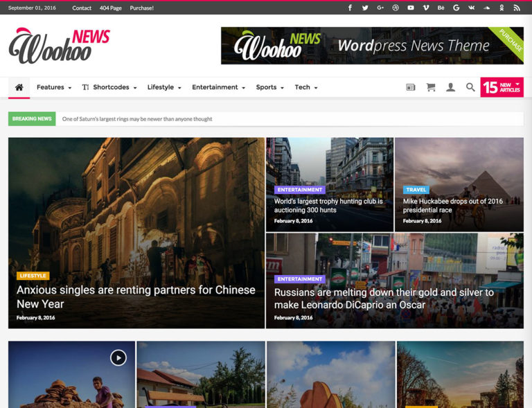Open the house and bench thumbnail

pos(201,375)
